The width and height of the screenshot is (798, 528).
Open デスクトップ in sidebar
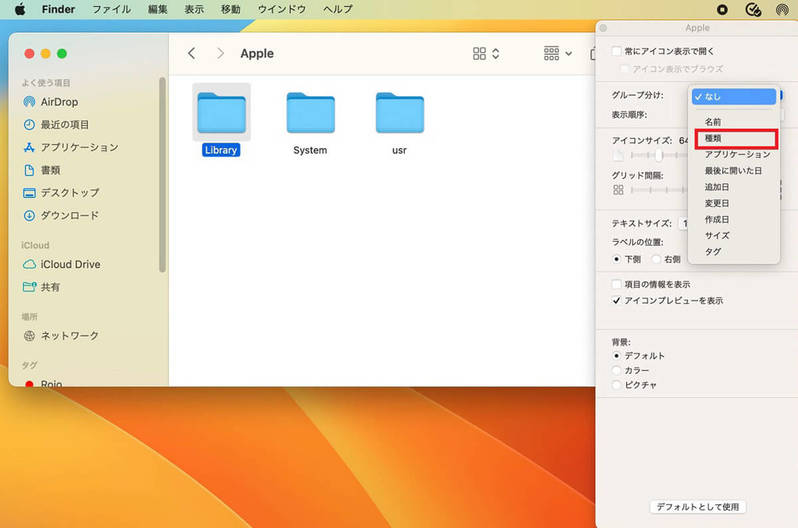pos(70,192)
